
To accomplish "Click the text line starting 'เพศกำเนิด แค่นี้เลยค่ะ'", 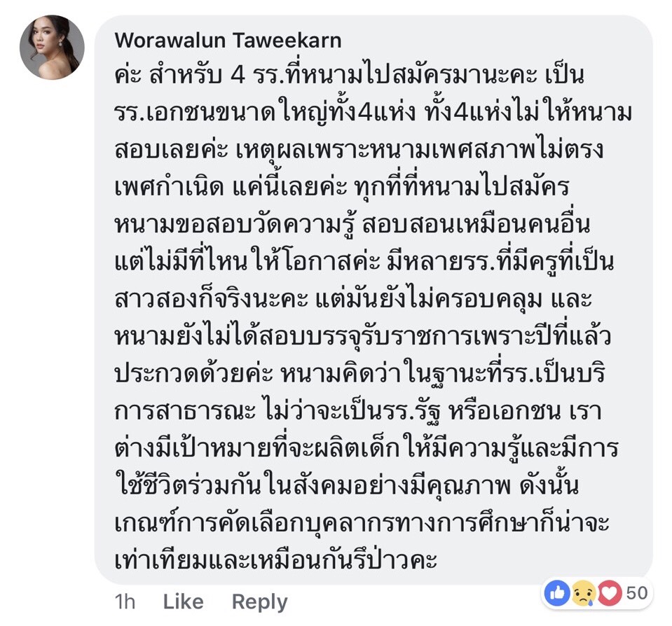I will click(342, 188).
